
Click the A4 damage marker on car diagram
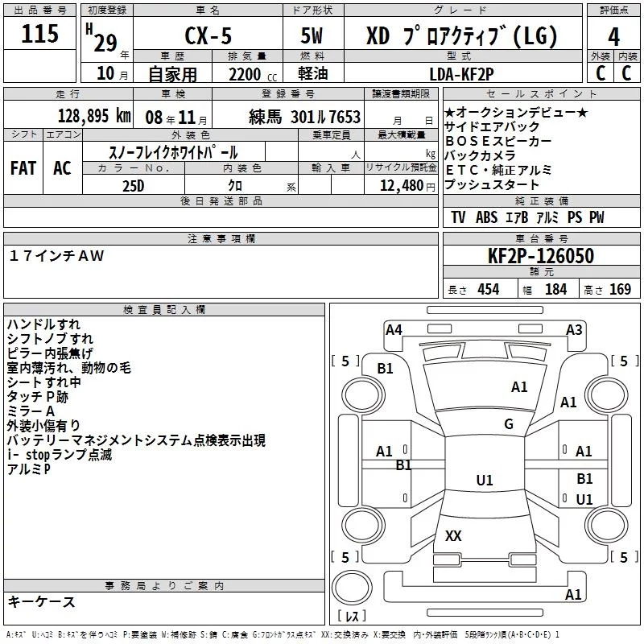(394, 329)
